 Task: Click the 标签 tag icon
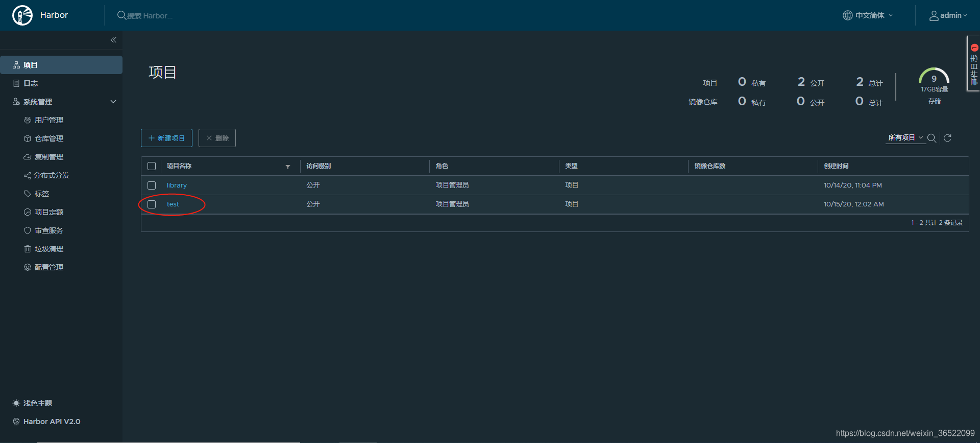[28, 194]
